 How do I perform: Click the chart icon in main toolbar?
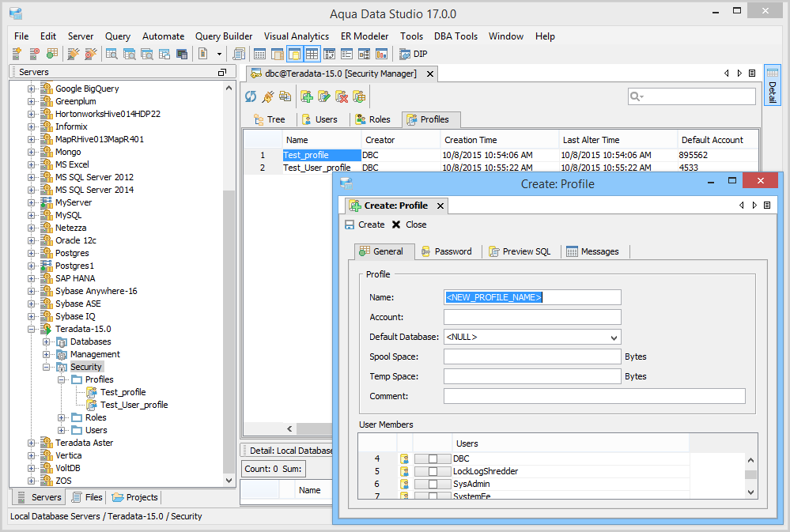pos(382,54)
